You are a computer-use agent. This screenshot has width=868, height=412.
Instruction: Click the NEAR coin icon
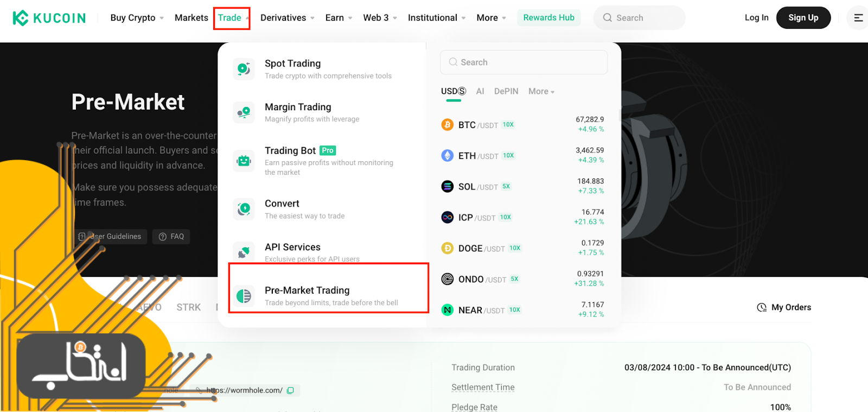[x=448, y=310]
